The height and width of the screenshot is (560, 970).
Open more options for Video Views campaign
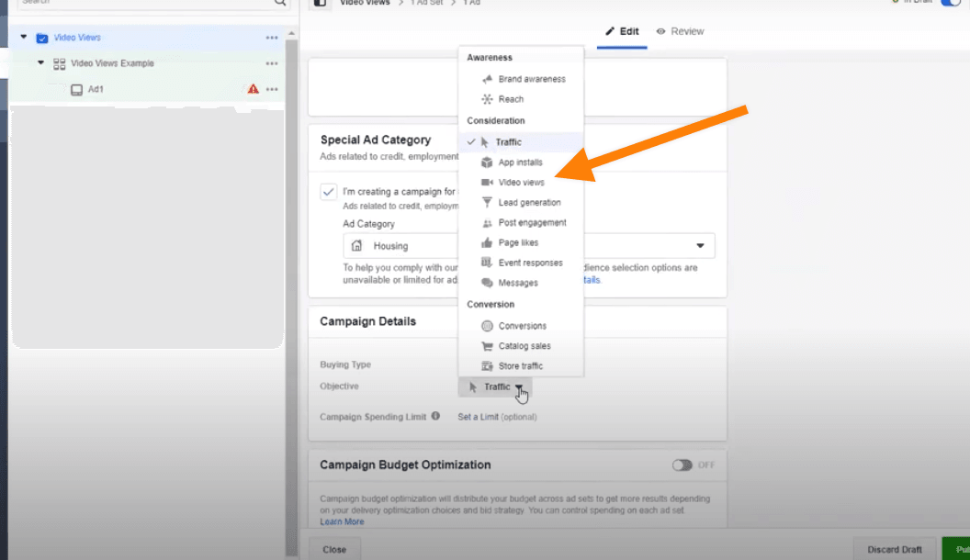point(272,38)
